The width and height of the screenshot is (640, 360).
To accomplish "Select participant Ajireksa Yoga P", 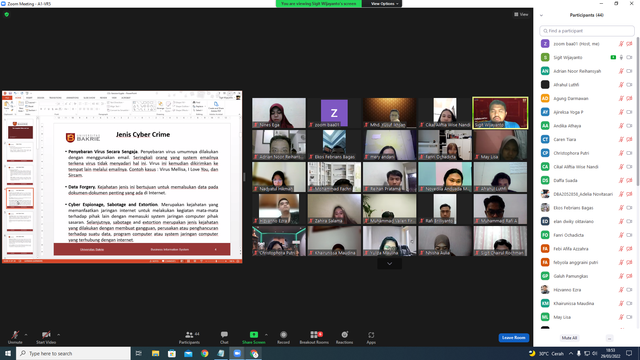I will click(587, 112).
